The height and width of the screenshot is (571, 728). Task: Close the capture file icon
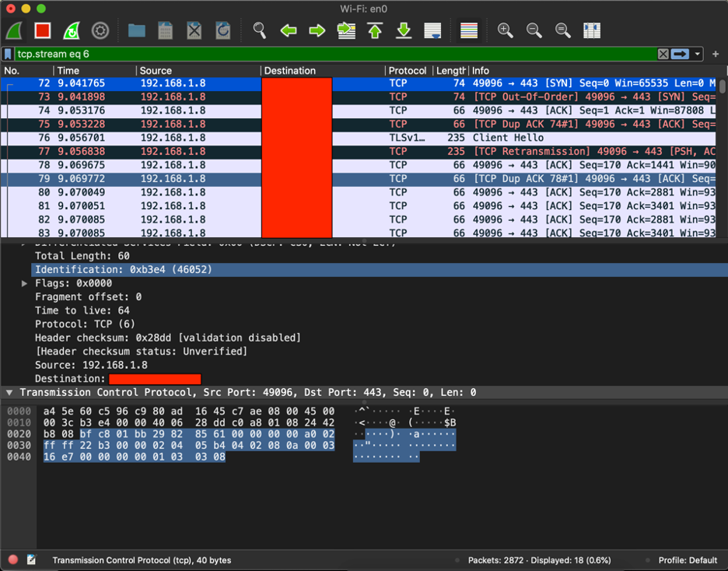[x=194, y=30]
